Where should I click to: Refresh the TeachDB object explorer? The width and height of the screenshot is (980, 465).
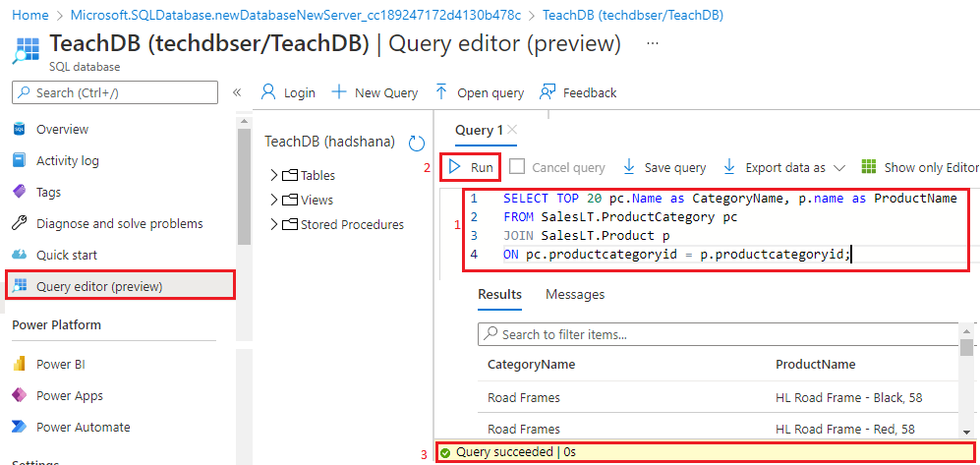click(416, 144)
